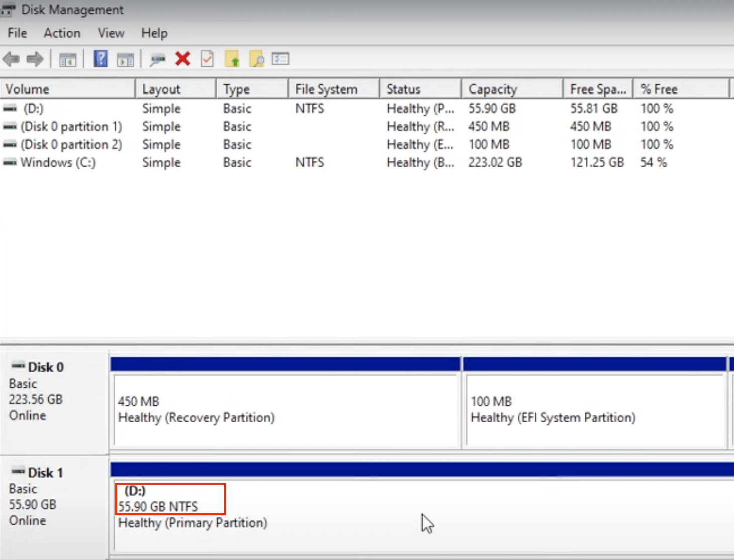Click the Disk 1 drive icon in lower pane

pyautogui.click(x=19, y=471)
